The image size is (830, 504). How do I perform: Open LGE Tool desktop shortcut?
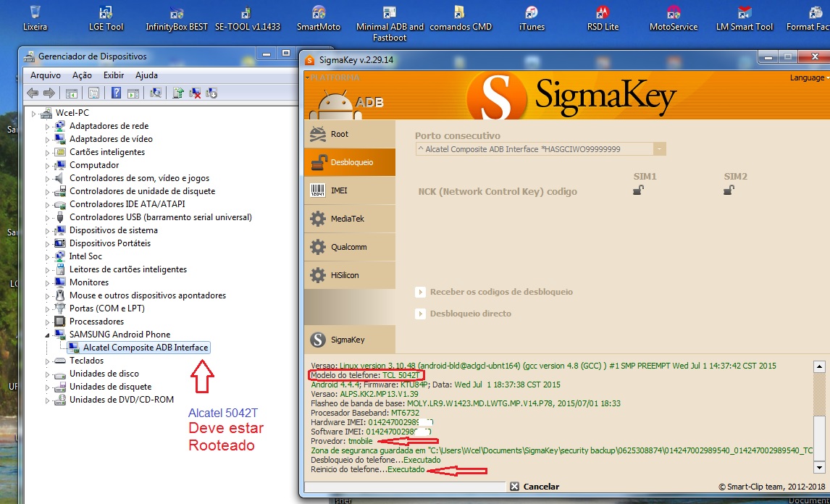point(106,17)
